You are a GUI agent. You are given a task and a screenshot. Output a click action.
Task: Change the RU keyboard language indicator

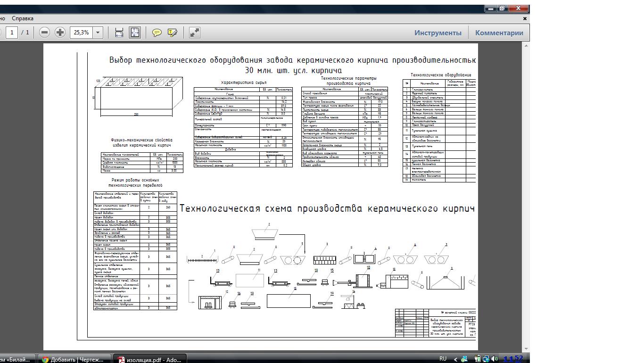[443, 359]
